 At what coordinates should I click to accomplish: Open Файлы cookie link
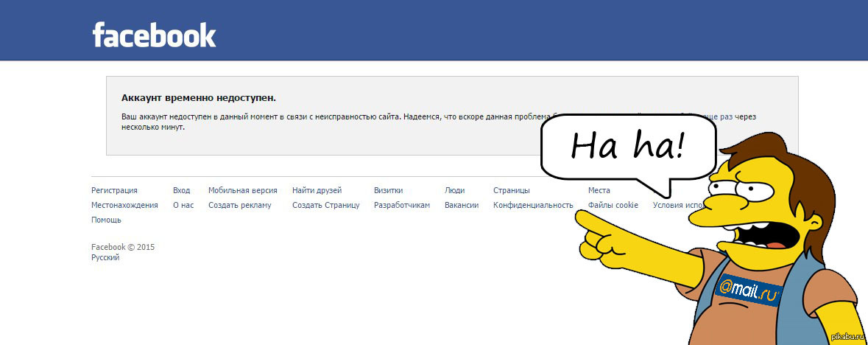tap(613, 205)
